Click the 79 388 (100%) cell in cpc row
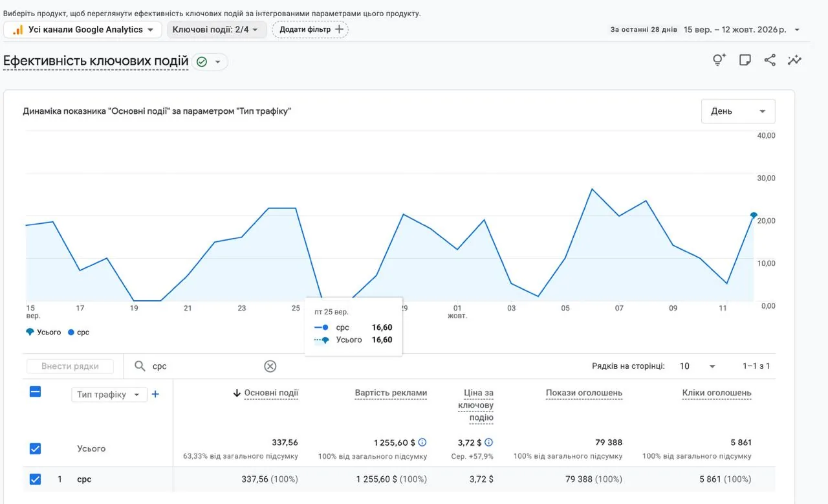 click(x=594, y=479)
